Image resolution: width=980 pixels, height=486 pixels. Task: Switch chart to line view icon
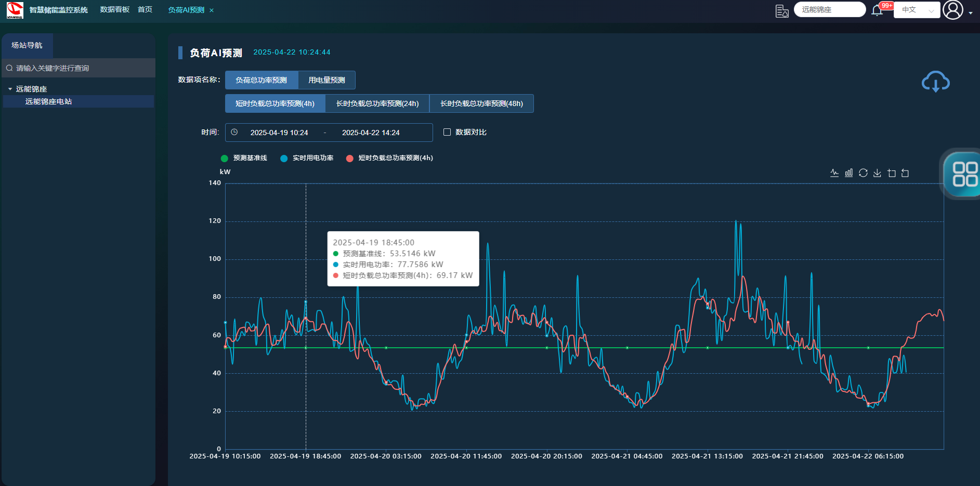tap(834, 173)
